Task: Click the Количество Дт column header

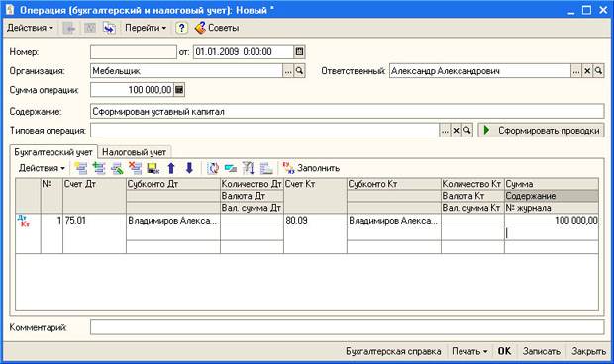Action: [252, 184]
